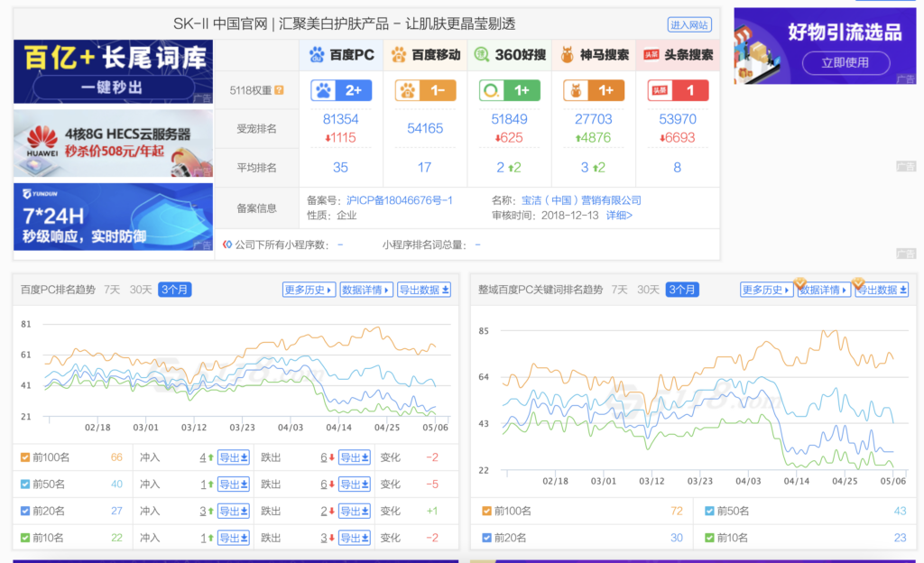Click the 导出 icon for 前50名 冲入
This screenshot has width=924, height=563.
234,485
